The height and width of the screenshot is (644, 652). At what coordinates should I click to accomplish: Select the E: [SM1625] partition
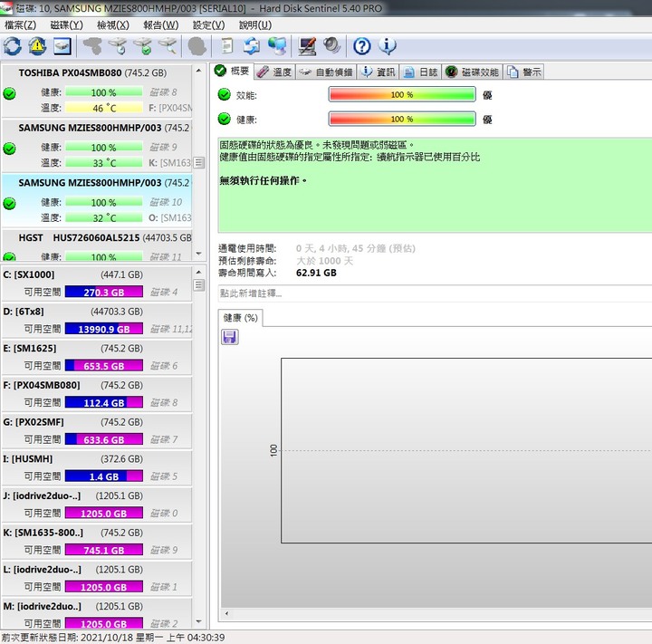(x=97, y=357)
